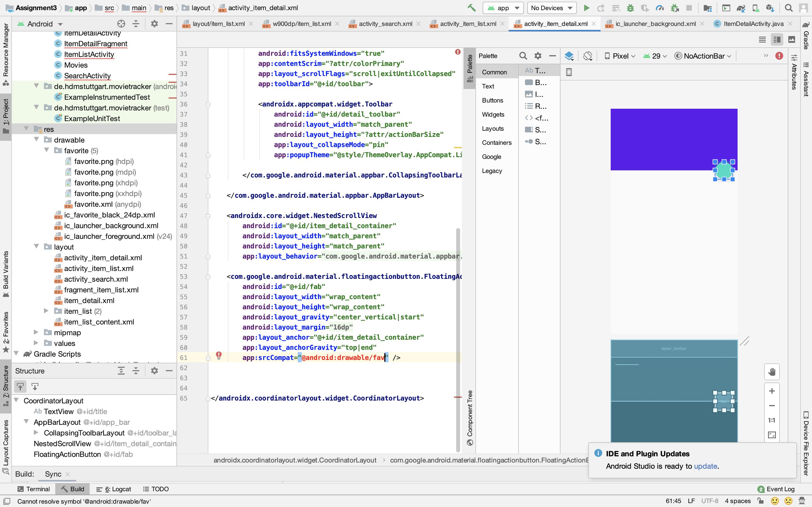Open the Profiler speedometer icon

pyautogui.click(x=659, y=8)
